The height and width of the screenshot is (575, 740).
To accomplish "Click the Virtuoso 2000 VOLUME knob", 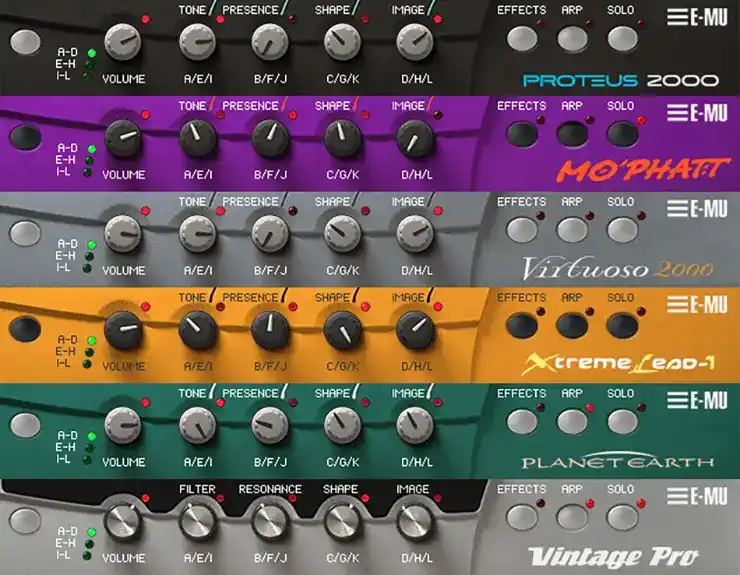I will coord(123,234).
